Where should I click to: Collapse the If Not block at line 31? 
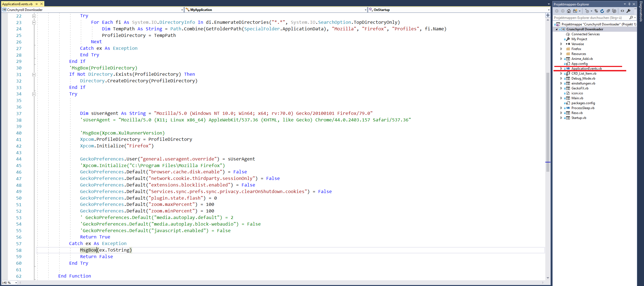pos(34,74)
